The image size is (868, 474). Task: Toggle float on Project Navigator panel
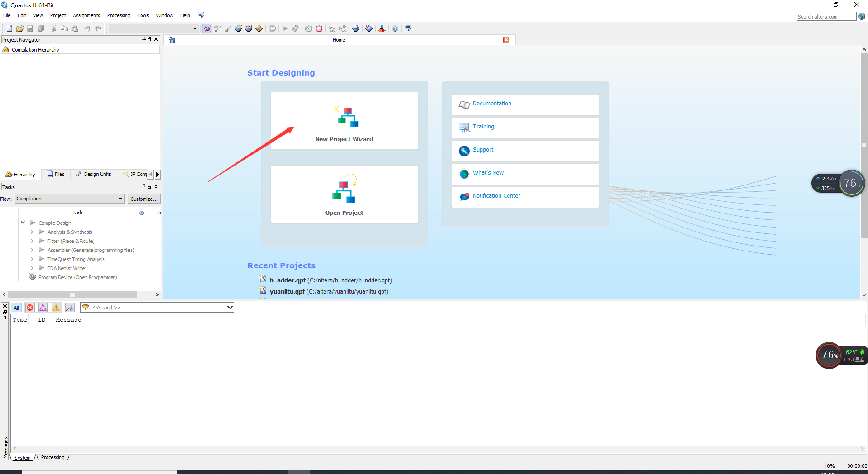[x=150, y=39]
